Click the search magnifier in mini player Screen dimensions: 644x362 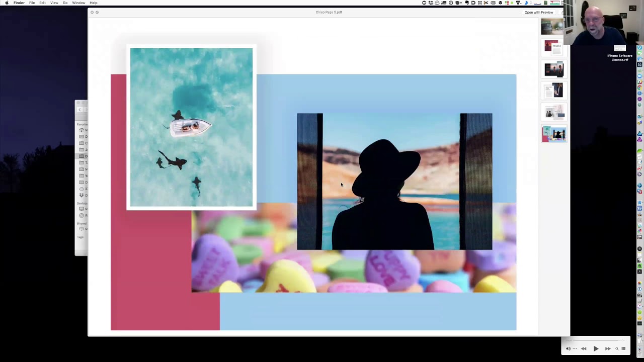pos(617,348)
